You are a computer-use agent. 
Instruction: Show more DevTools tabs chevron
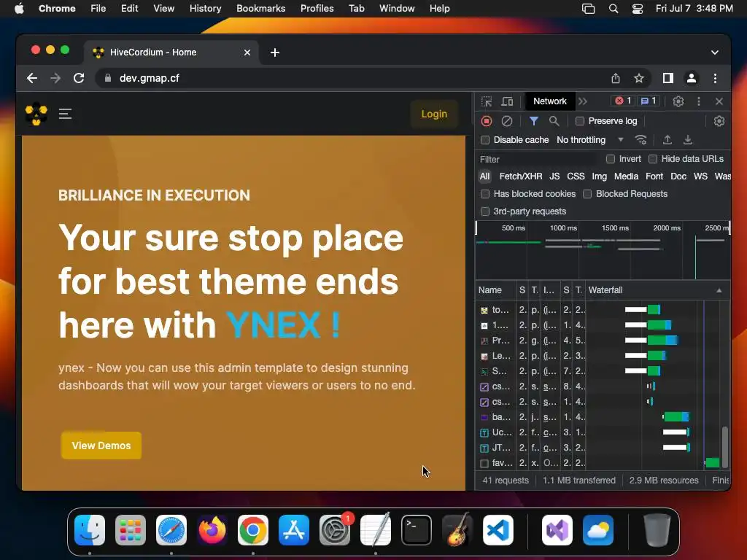(x=583, y=101)
